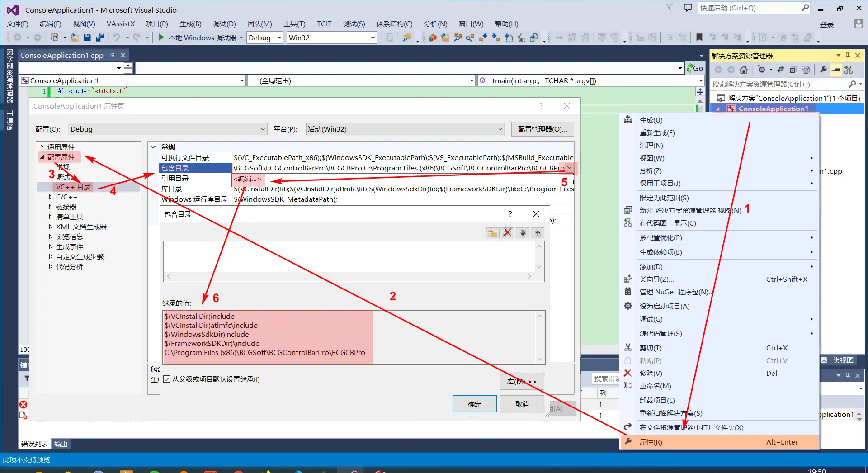Open the Debug solution configuration dropdown
The image size is (868, 473).
point(265,38)
